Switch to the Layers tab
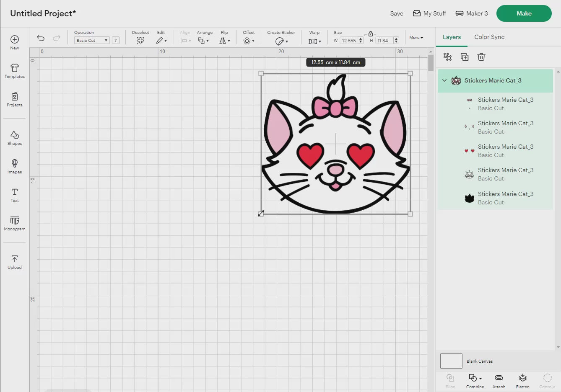The width and height of the screenshot is (561, 392). pos(452,37)
